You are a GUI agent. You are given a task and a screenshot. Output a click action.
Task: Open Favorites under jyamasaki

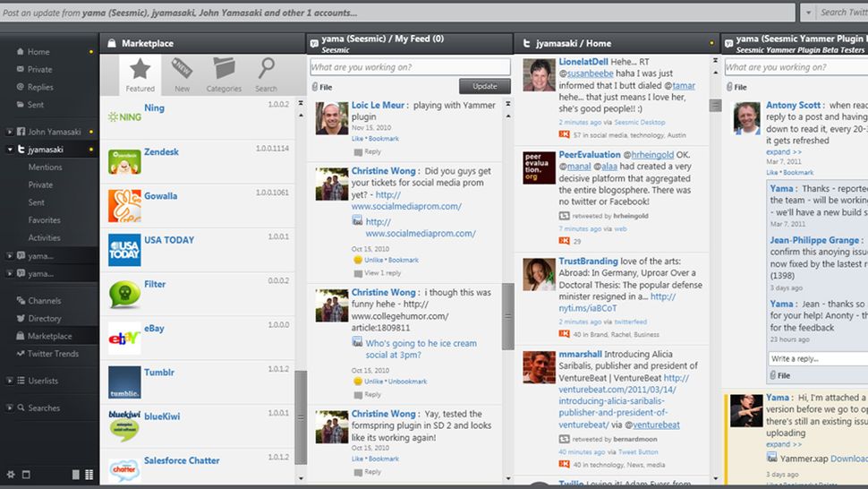pyautogui.click(x=44, y=220)
